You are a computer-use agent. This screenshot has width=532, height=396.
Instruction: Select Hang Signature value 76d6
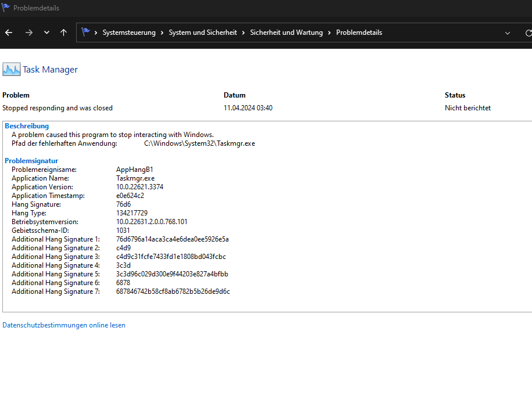coord(124,204)
